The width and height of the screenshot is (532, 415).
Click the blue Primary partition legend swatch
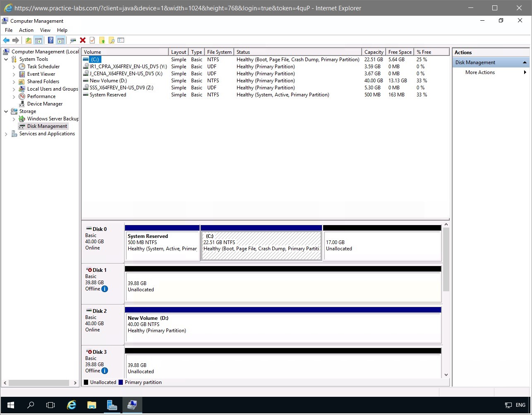click(121, 382)
